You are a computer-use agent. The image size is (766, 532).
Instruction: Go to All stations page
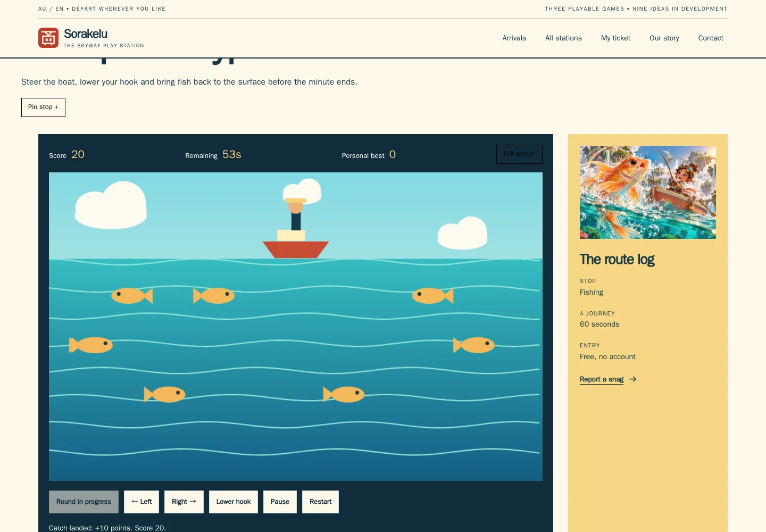click(x=563, y=38)
